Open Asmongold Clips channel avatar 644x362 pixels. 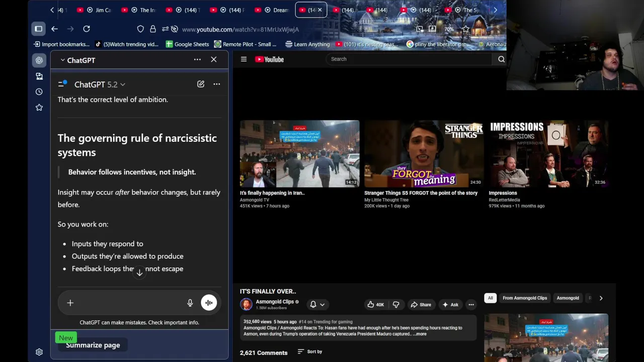point(246,304)
